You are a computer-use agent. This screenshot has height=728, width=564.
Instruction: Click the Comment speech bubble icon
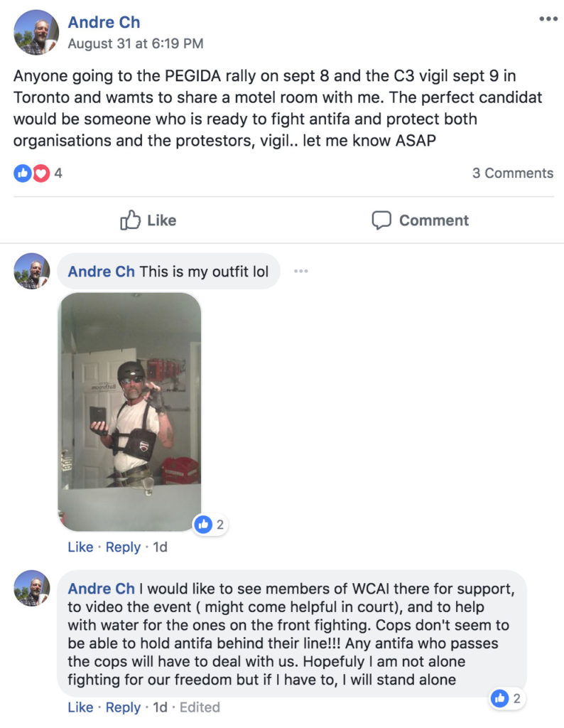[x=381, y=220]
